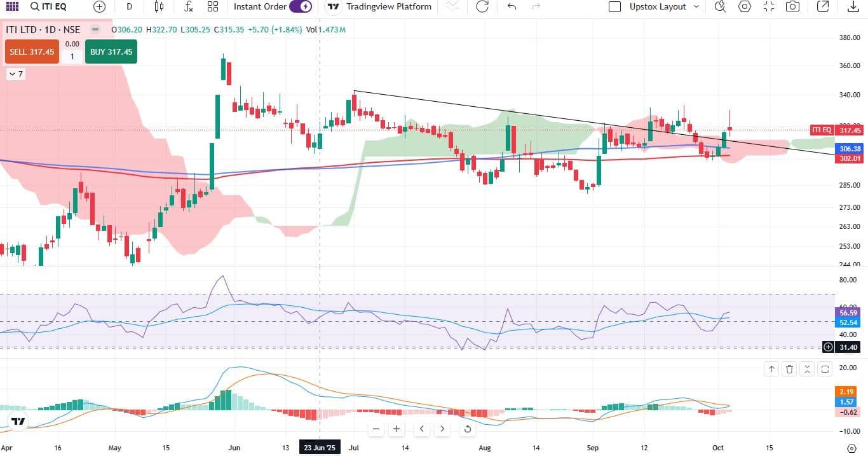Image resolution: width=868 pixels, height=456 pixels.
Task: Expand the collapsed indicators legend showing 7
Action: pos(16,74)
